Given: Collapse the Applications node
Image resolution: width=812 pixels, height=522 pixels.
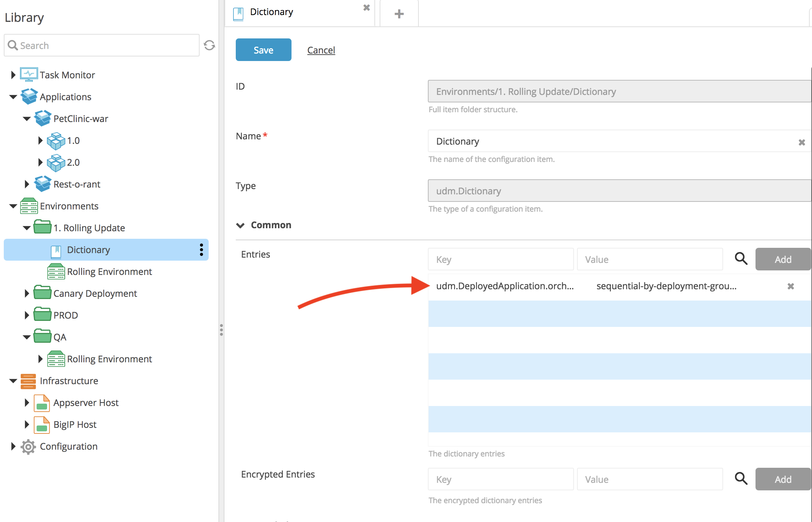Looking at the screenshot, I should tap(13, 97).
